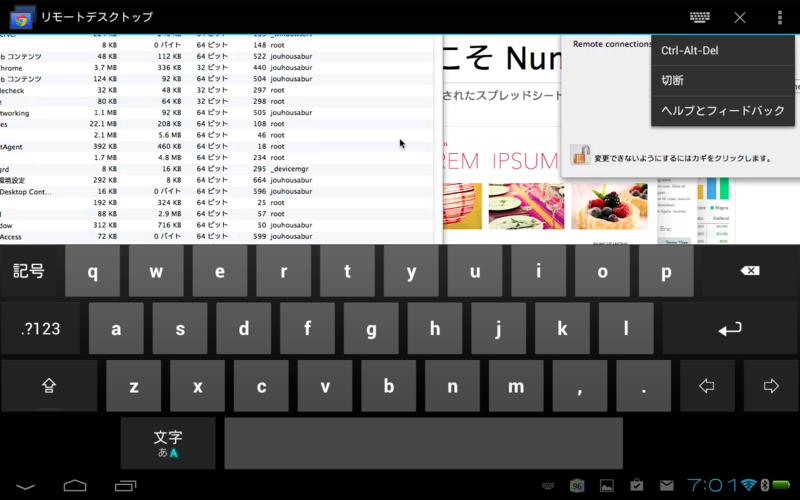Select the Desktop Cont... process row
This screenshot has height=500, width=800.
point(216,191)
